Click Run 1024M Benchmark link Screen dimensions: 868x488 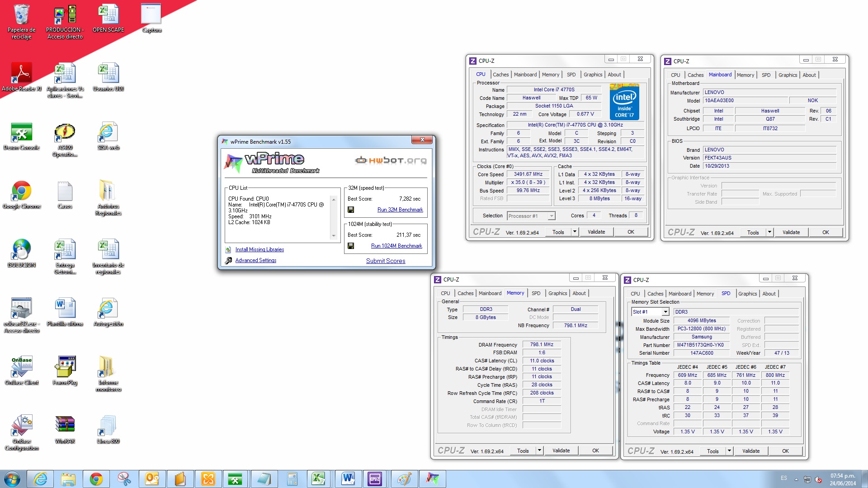tap(396, 246)
